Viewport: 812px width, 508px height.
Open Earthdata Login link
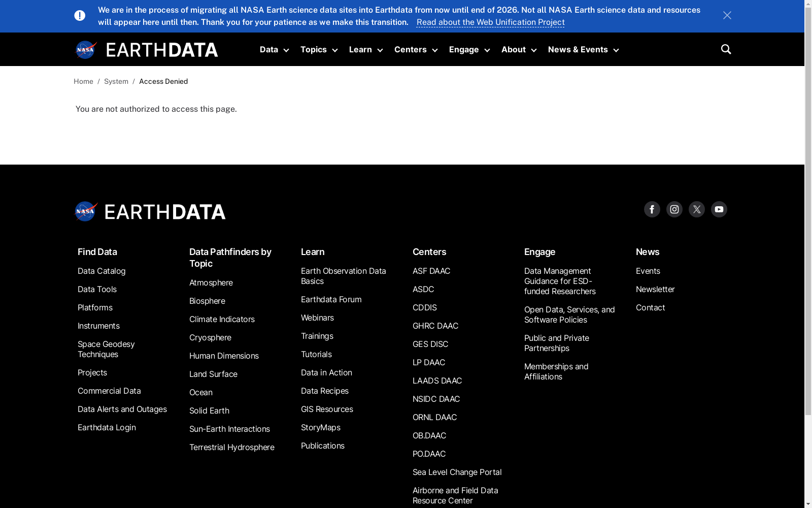(x=107, y=428)
